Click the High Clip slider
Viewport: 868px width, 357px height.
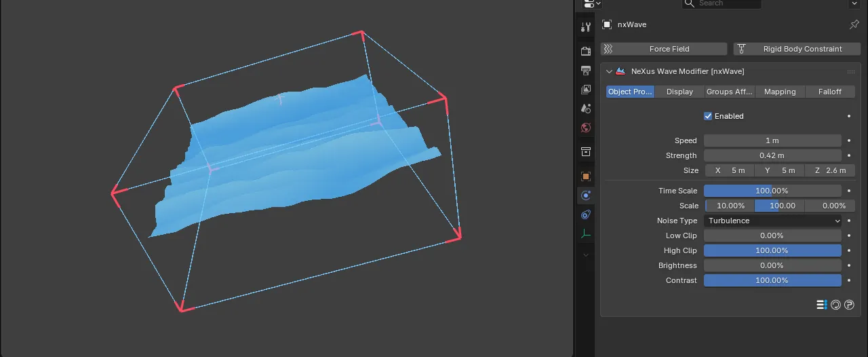pyautogui.click(x=772, y=250)
